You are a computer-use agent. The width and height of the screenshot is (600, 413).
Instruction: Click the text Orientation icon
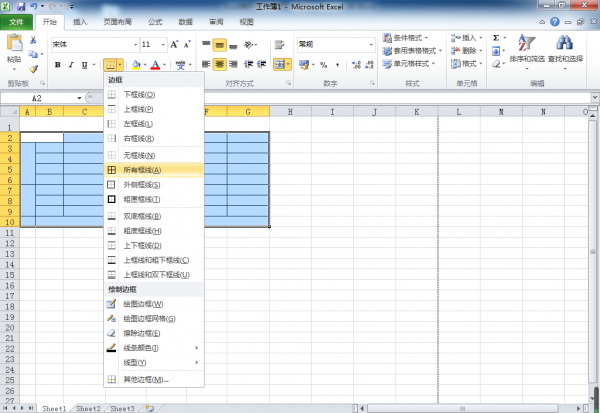(249, 45)
